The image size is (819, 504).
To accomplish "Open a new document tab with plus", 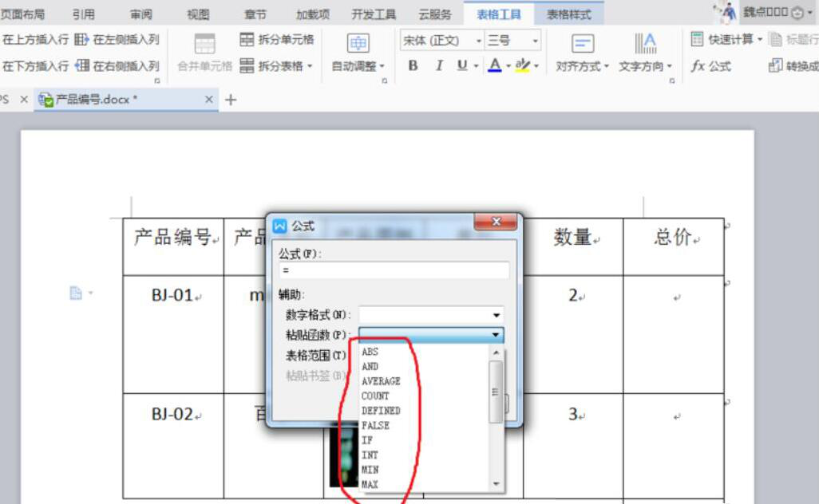I will click(231, 100).
